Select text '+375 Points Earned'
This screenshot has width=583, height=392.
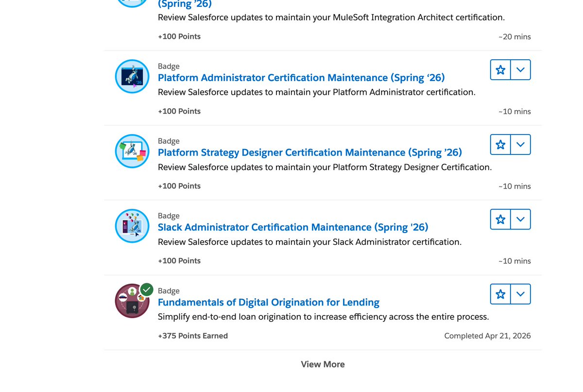193,336
